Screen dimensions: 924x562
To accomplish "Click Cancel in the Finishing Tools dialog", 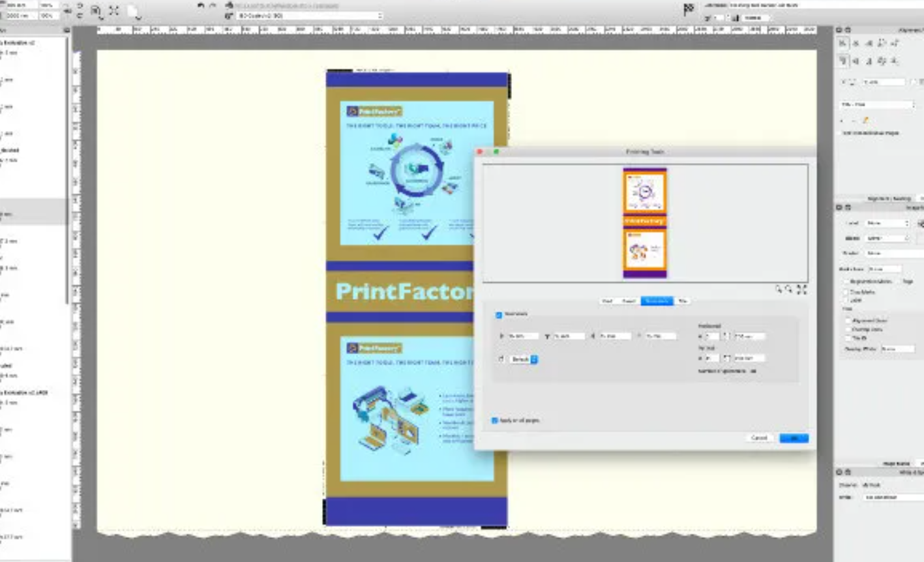I will coord(760,438).
